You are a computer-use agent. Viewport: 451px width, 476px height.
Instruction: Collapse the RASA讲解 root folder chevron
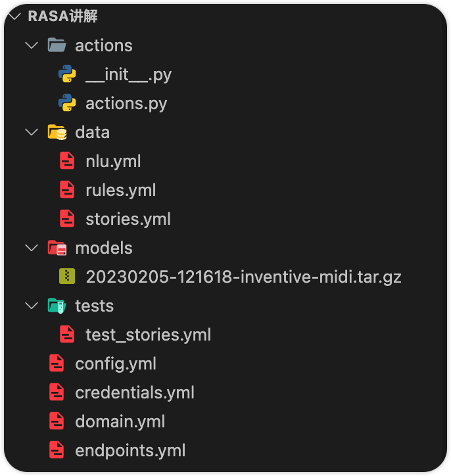14,16
